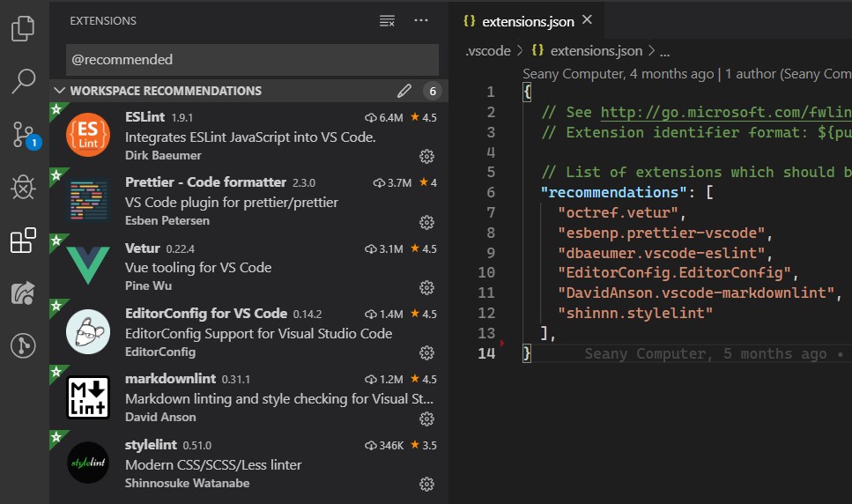Screen dimensions: 852x504
Task: Click the Vetur green V logo
Action: click(x=88, y=265)
